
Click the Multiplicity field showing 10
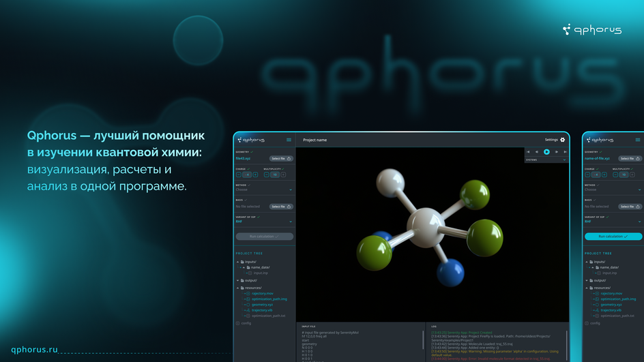pyautogui.click(x=275, y=175)
